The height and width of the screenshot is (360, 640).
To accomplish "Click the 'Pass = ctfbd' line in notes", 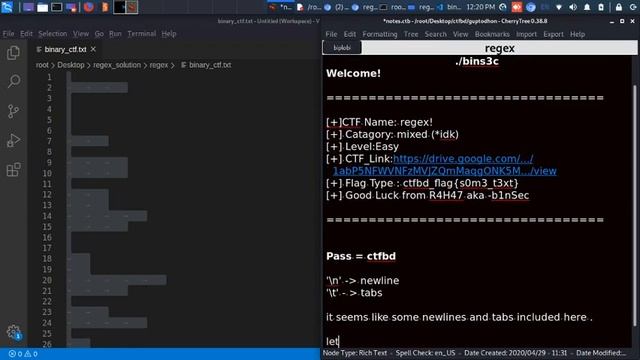I will pyautogui.click(x=361, y=256).
